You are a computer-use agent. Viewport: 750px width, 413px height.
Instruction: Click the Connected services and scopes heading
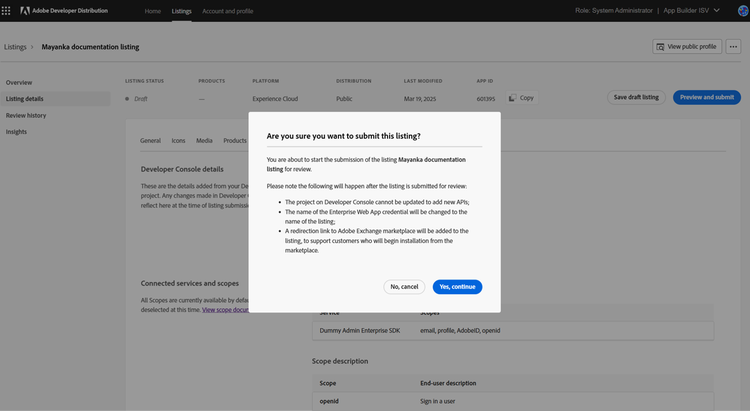coord(189,283)
